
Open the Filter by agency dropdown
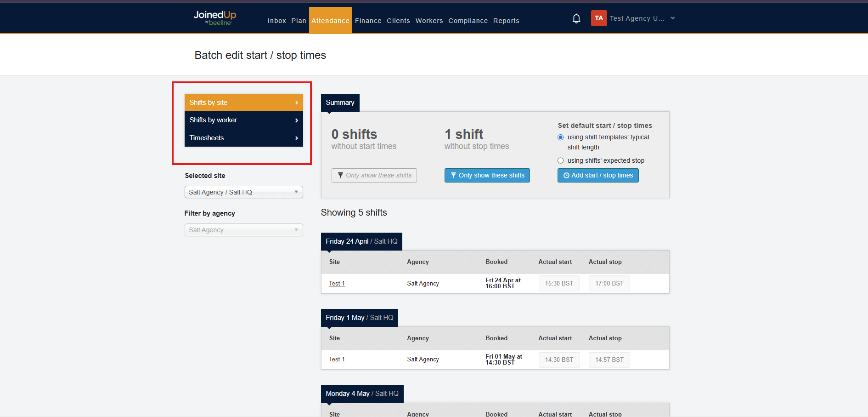pos(244,230)
